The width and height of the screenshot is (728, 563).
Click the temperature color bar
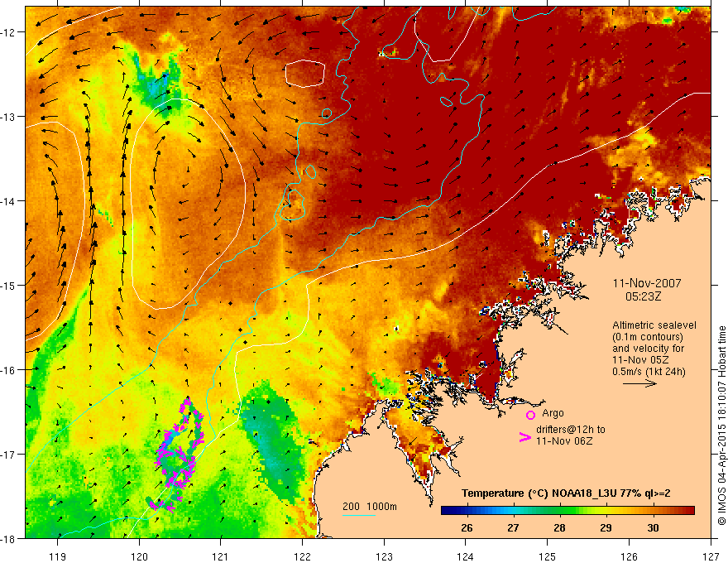coord(568,511)
